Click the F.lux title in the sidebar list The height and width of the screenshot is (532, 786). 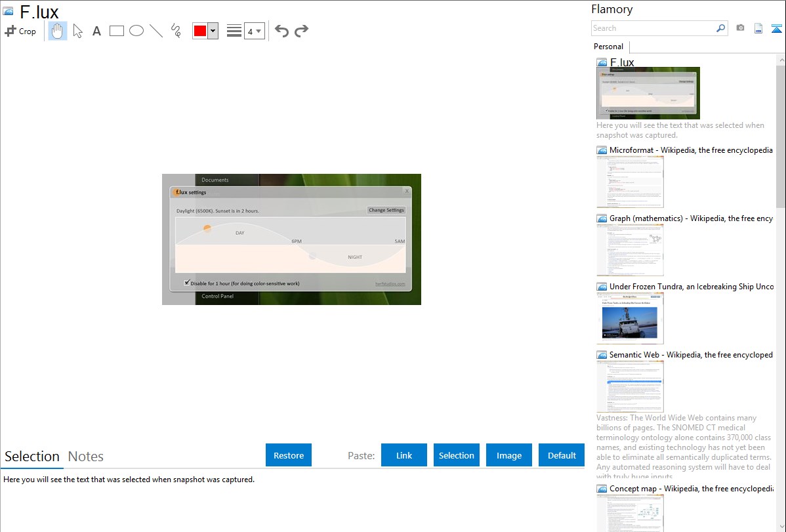point(622,62)
